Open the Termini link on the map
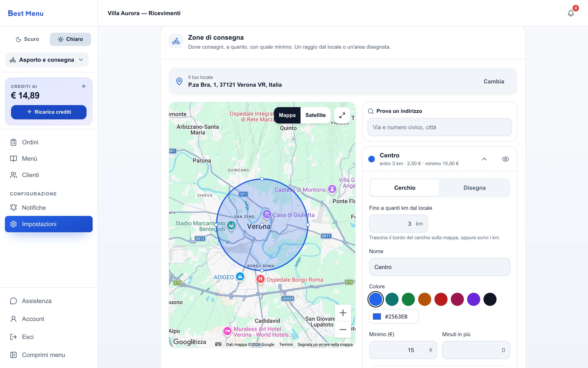 point(286,344)
